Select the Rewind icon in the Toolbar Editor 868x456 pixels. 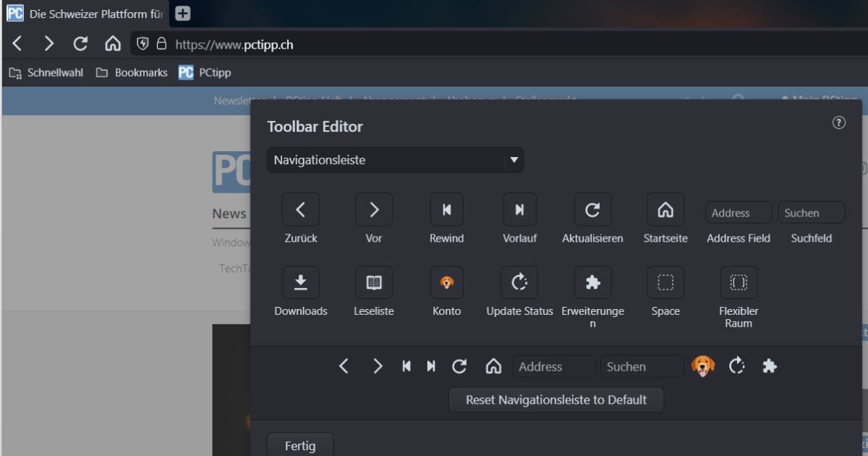coord(446,209)
